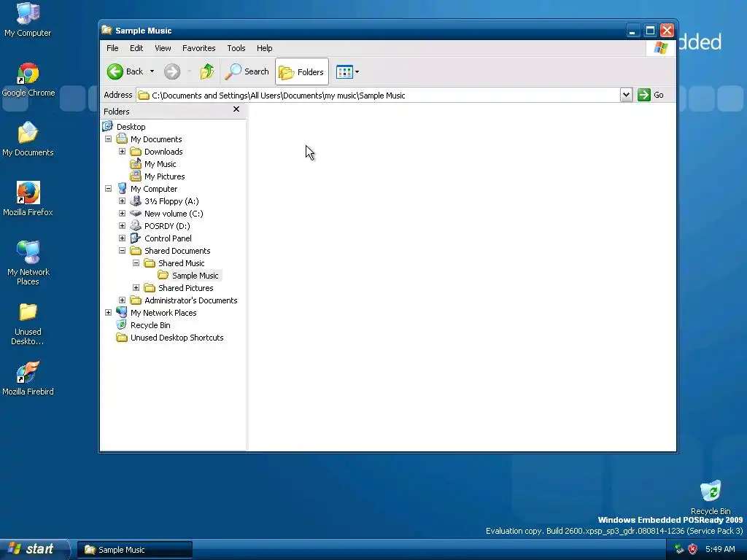Select the Control Panel icon in tree
The width and height of the screenshot is (747, 560).
tap(136, 238)
